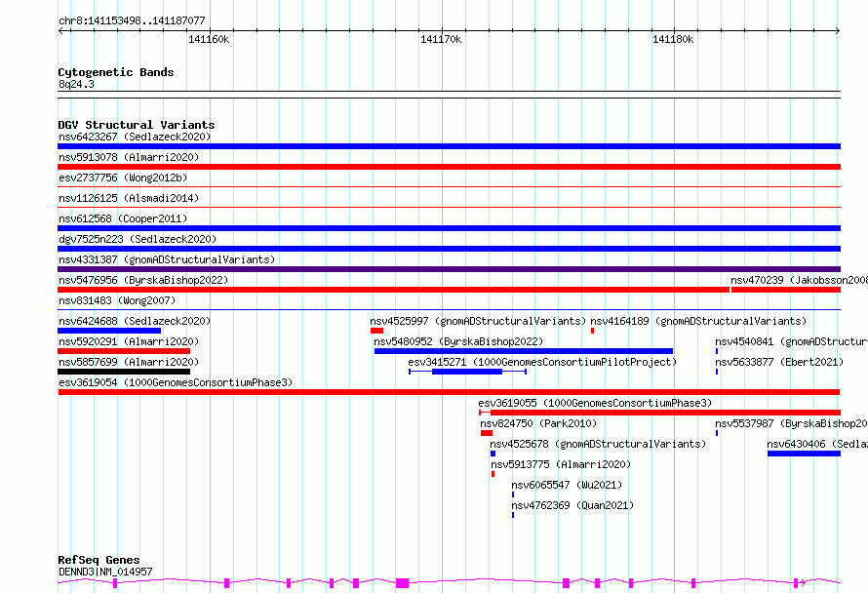Click nsv6065547 (Wu2021) label
The image size is (868, 593).
coord(567,485)
